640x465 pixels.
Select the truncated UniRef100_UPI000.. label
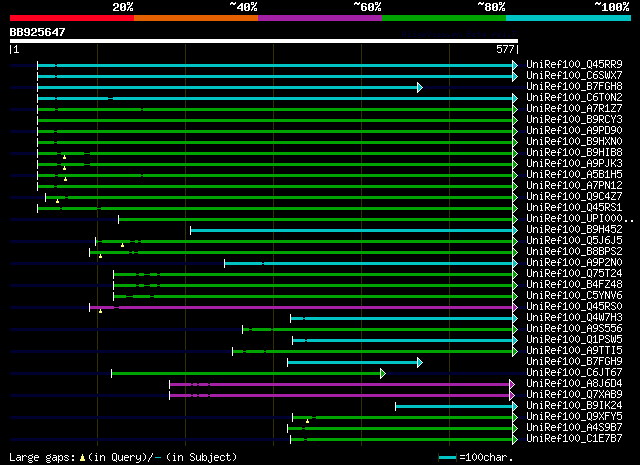580,219
